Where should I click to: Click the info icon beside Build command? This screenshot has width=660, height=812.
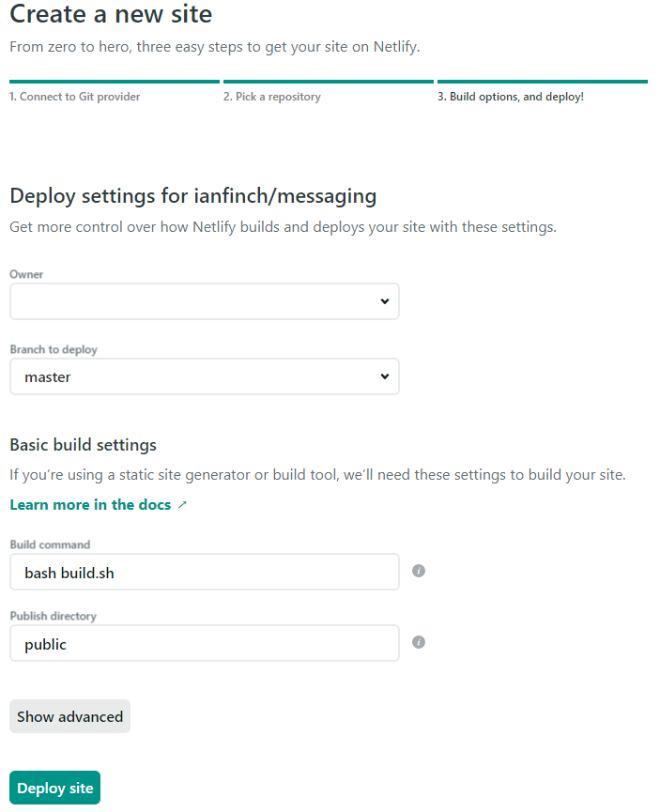point(419,571)
